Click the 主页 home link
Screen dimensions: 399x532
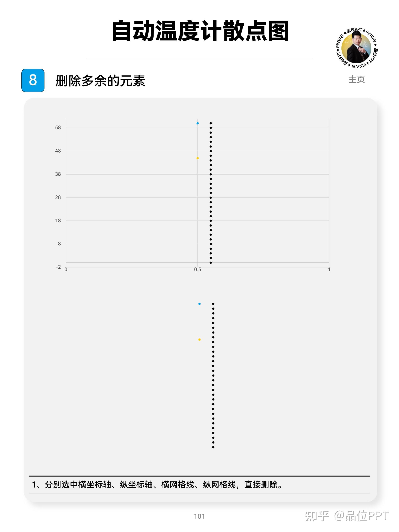coord(356,79)
